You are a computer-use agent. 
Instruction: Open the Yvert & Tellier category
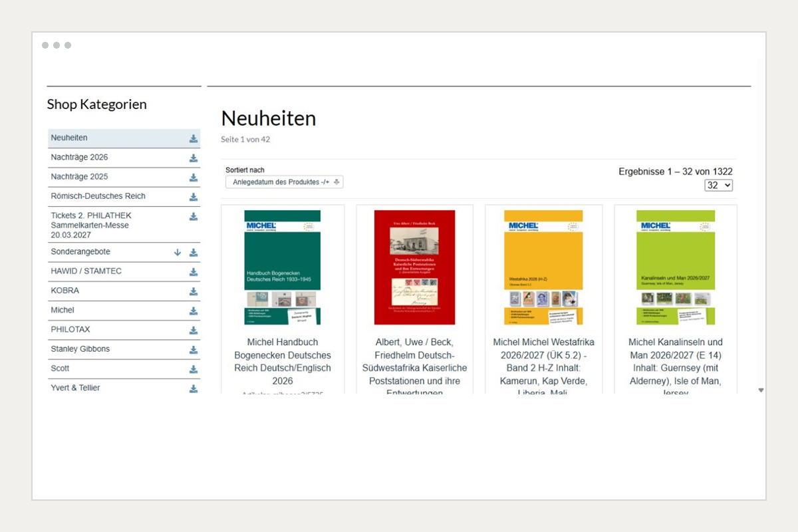(76, 388)
